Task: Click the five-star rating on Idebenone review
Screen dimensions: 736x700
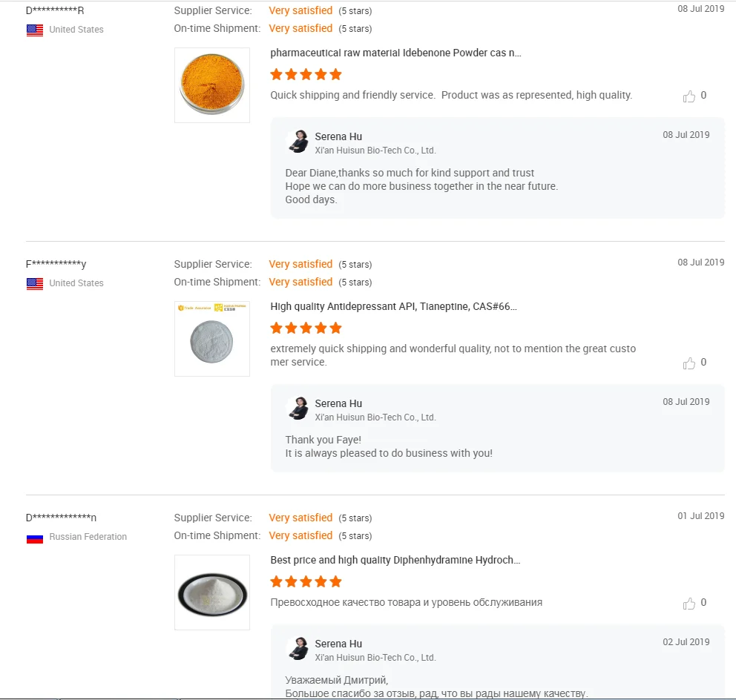Action: pyautogui.click(x=306, y=74)
